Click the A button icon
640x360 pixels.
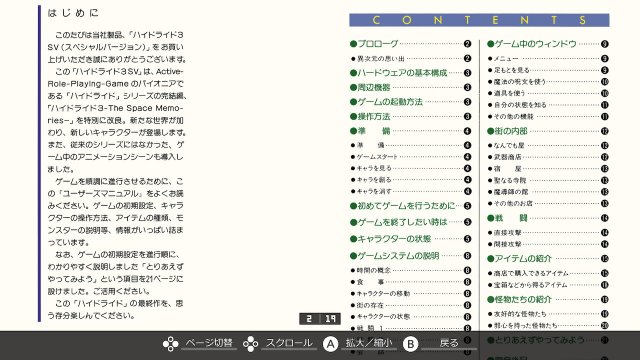(x=330, y=344)
